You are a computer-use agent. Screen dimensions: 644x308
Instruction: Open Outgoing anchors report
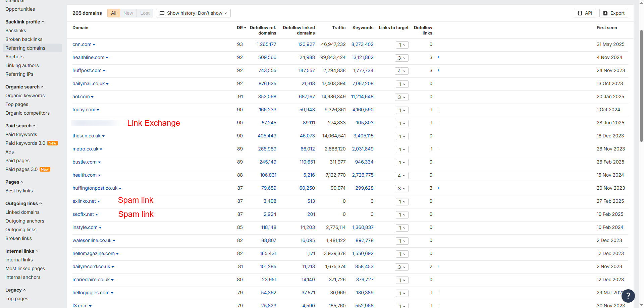pos(25,221)
